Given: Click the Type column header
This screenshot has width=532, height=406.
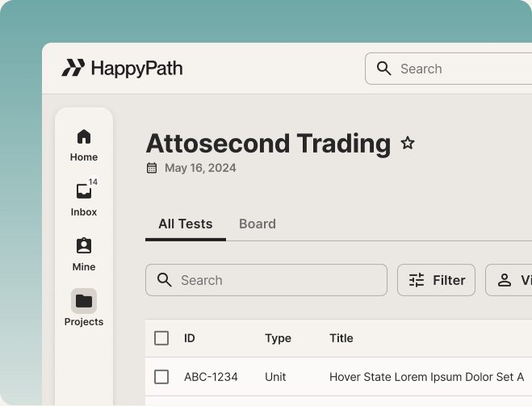Looking at the screenshot, I should pos(279,338).
